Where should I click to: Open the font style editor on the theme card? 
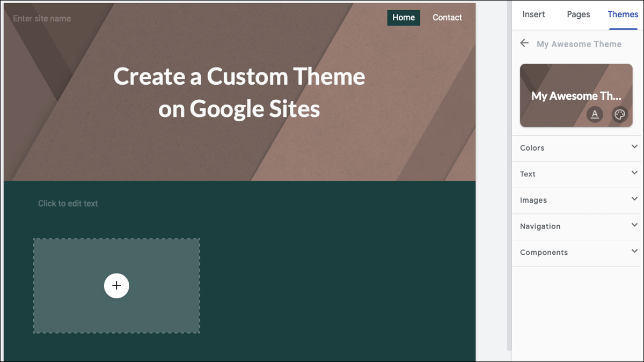[595, 114]
